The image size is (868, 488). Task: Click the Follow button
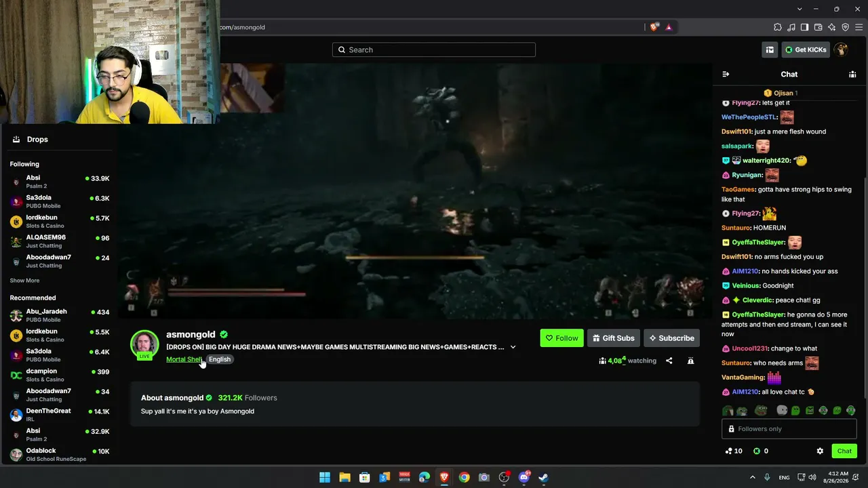561,338
